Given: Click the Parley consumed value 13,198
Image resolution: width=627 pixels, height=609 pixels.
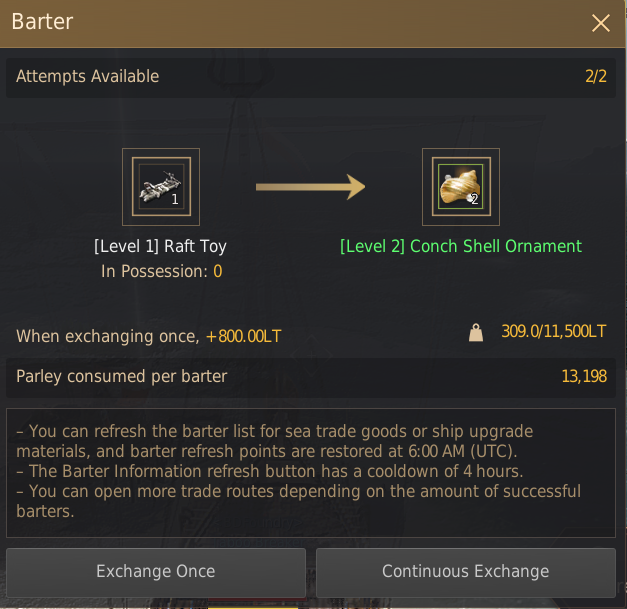Looking at the screenshot, I should pyautogui.click(x=584, y=376).
